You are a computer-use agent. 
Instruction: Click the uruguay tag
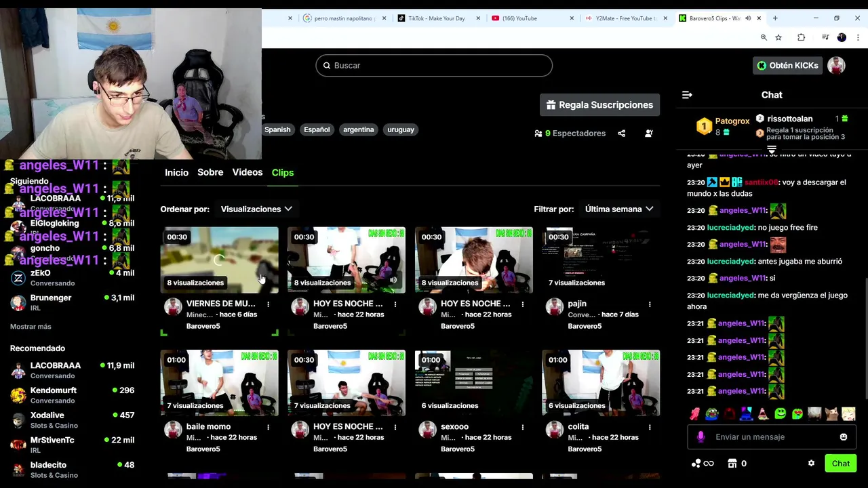tap(401, 129)
